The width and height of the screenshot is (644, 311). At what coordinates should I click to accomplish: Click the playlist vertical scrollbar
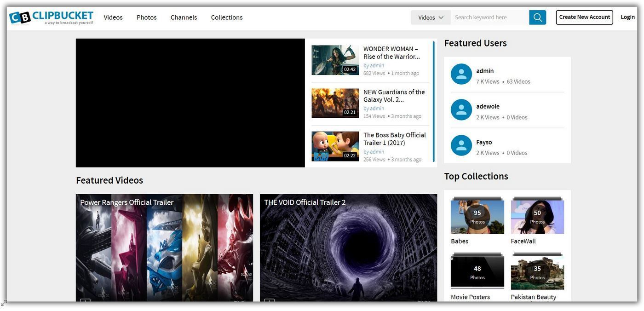(433, 101)
